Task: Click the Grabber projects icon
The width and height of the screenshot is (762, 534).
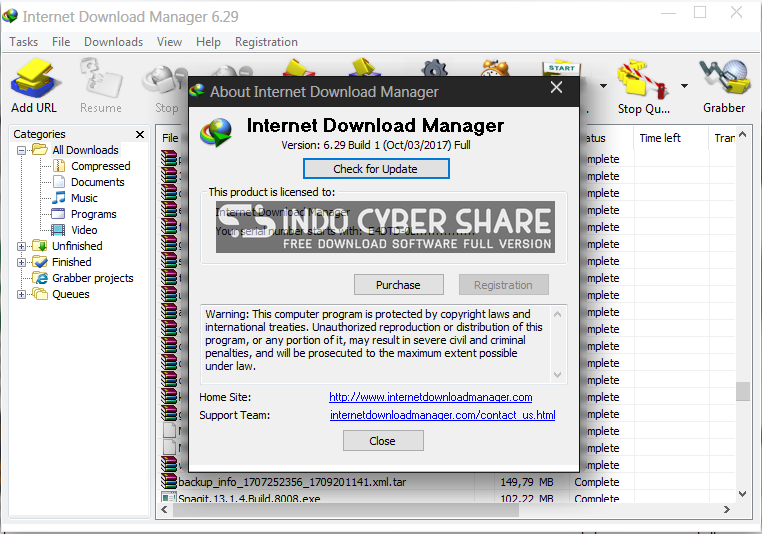Action: click(40, 278)
